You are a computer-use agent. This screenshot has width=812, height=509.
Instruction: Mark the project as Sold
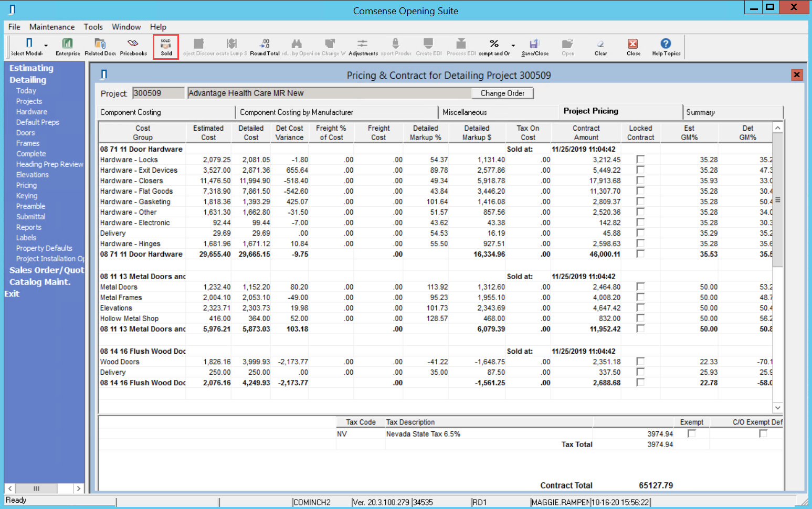[x=166, y=47]
